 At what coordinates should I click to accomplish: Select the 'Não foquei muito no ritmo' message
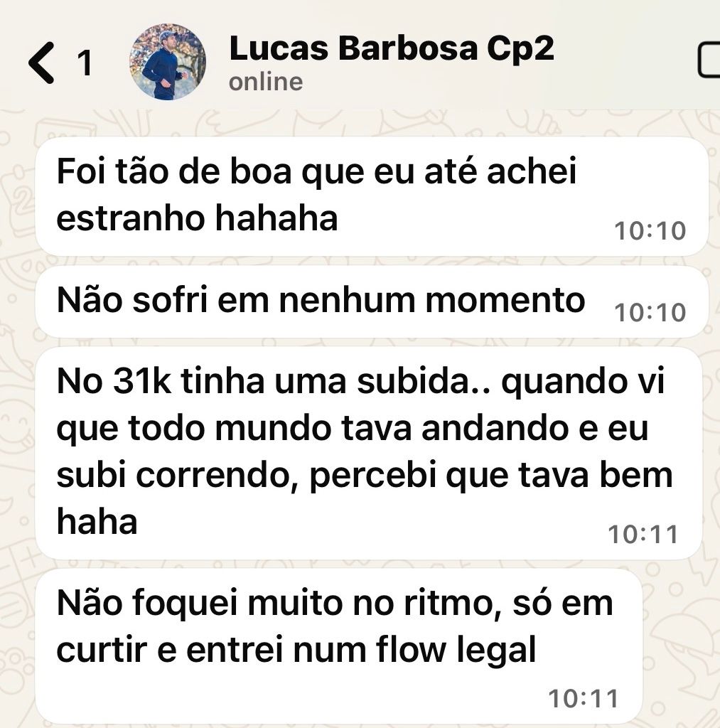[x=339, y=647]
